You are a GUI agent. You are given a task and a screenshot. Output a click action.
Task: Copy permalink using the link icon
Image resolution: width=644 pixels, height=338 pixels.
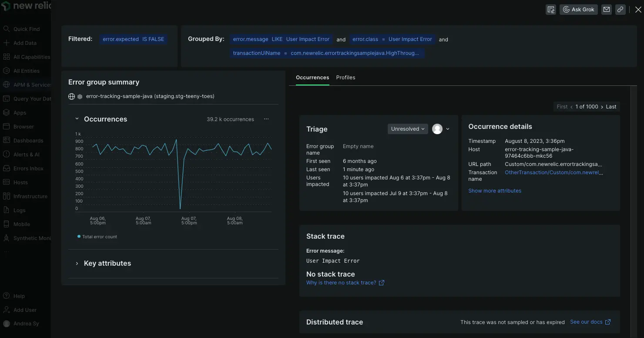point(621,10)
